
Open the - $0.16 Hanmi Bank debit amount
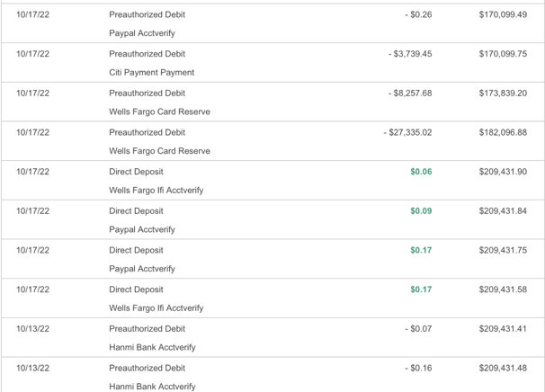coord(418,369)
